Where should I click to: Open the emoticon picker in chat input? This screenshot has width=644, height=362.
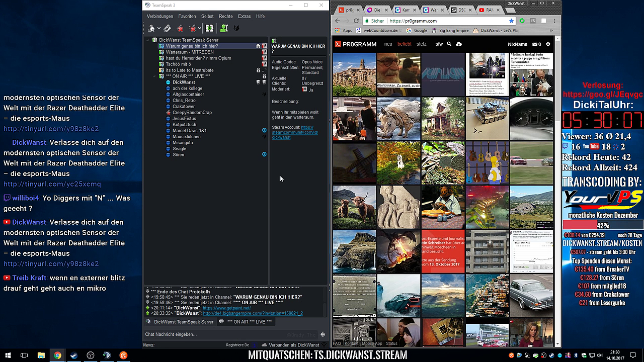click(x=323, y=334)
